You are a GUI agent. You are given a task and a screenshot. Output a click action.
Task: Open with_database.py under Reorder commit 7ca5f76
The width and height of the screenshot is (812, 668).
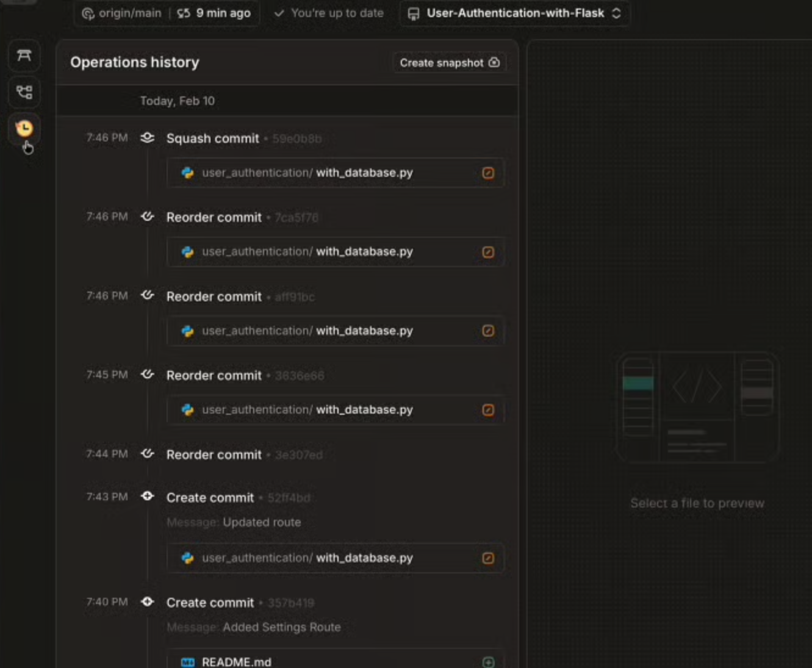pos(336,252)
